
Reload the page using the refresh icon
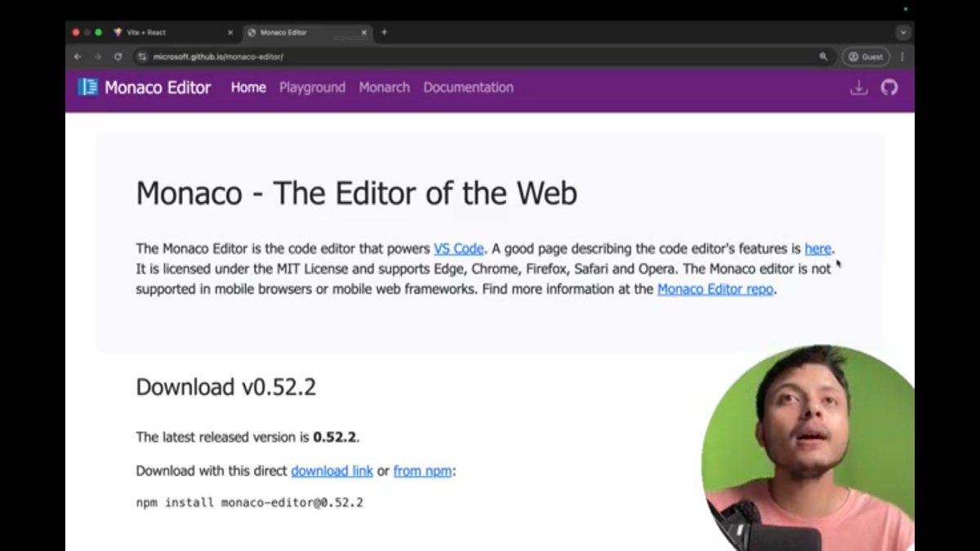(118, 56)
